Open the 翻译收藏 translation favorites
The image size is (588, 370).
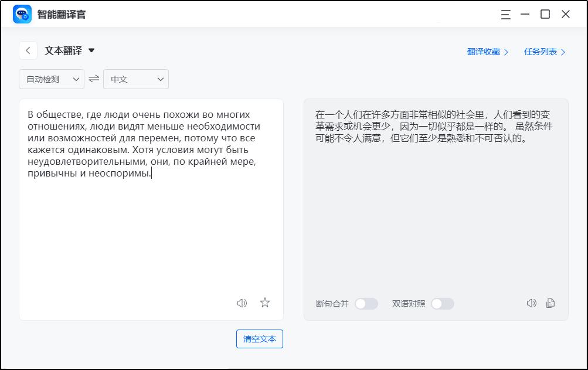pyautogui.click(x=485, y=52)
